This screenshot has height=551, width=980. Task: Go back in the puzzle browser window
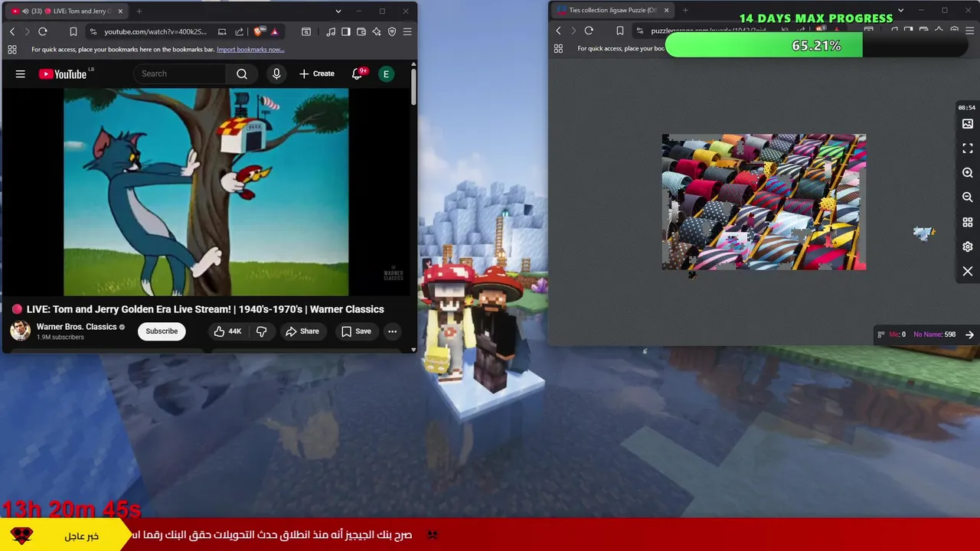[558, 31]
